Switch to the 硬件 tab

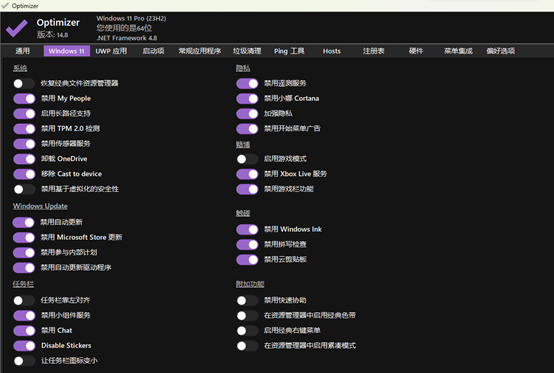click(416, 51)
